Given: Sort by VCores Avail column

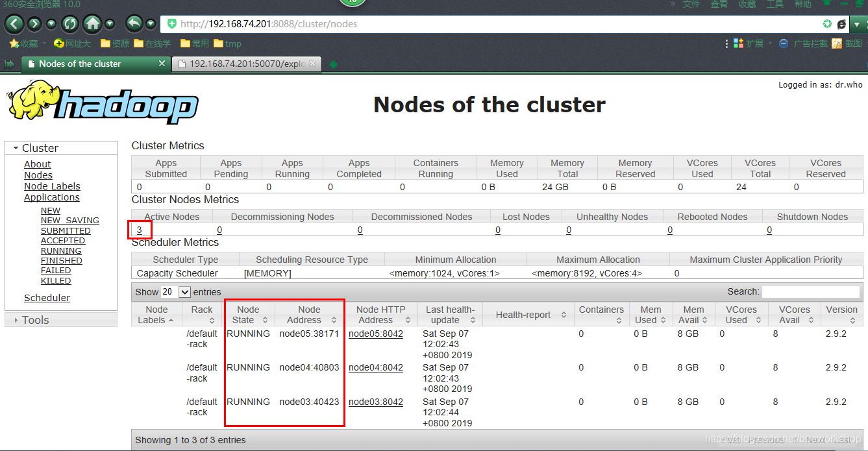Looking at the screenshot, I should coord(795,315).
